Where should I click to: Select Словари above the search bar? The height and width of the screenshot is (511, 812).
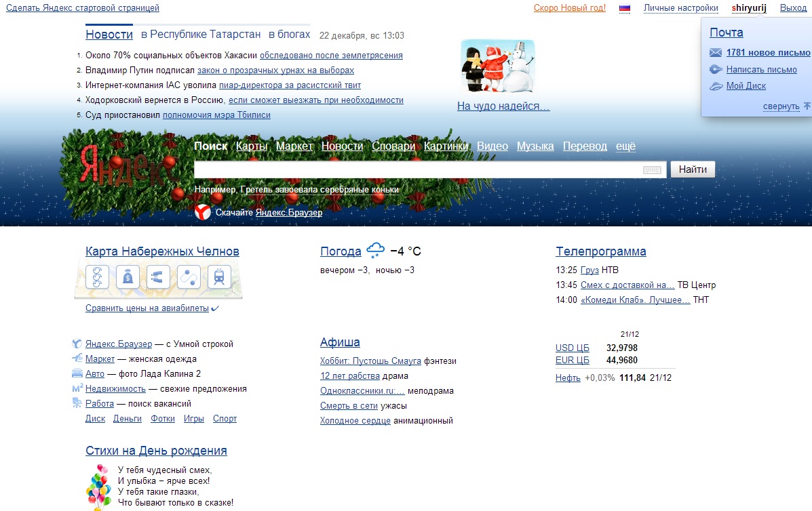(x=393, y=146)
